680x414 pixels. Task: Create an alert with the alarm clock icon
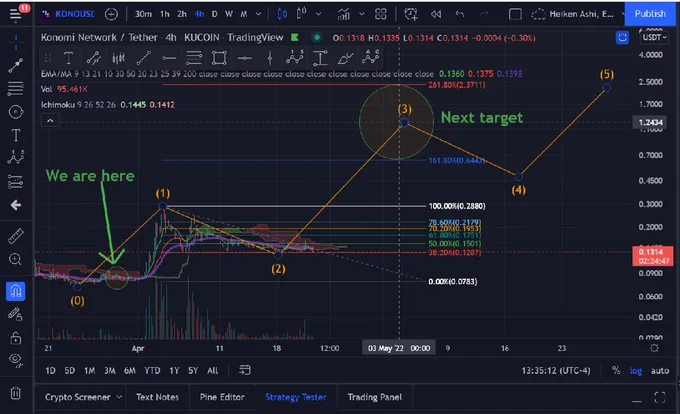pyautogui.click(x=411, y=14)
